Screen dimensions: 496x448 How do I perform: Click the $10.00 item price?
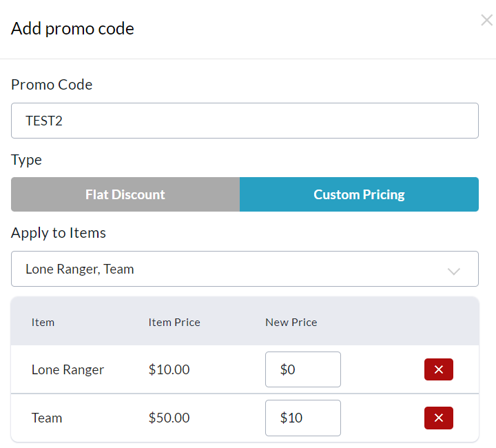tap(169, 369)
